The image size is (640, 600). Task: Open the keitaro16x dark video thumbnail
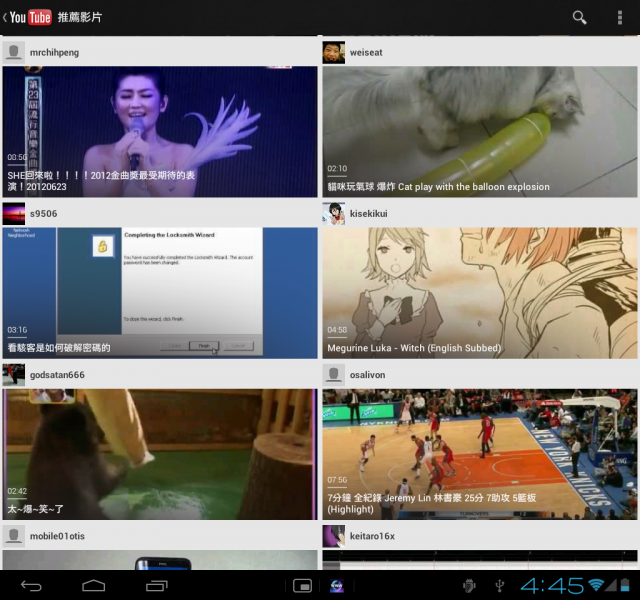click(480, 560)
